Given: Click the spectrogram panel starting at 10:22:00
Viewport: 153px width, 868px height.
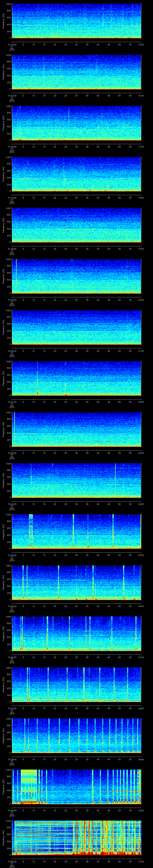Looking at the screenshot, I should click(77, 429).
